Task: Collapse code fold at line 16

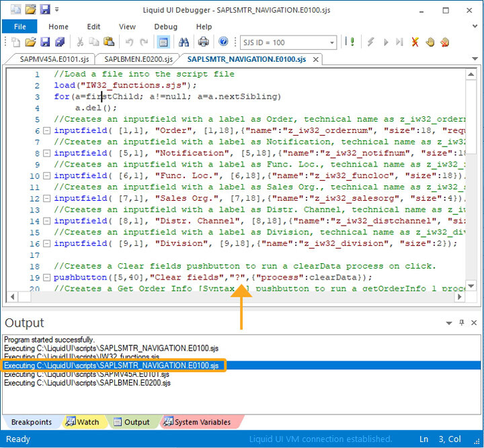Action: pyautogui.click(x=46, y=244)
